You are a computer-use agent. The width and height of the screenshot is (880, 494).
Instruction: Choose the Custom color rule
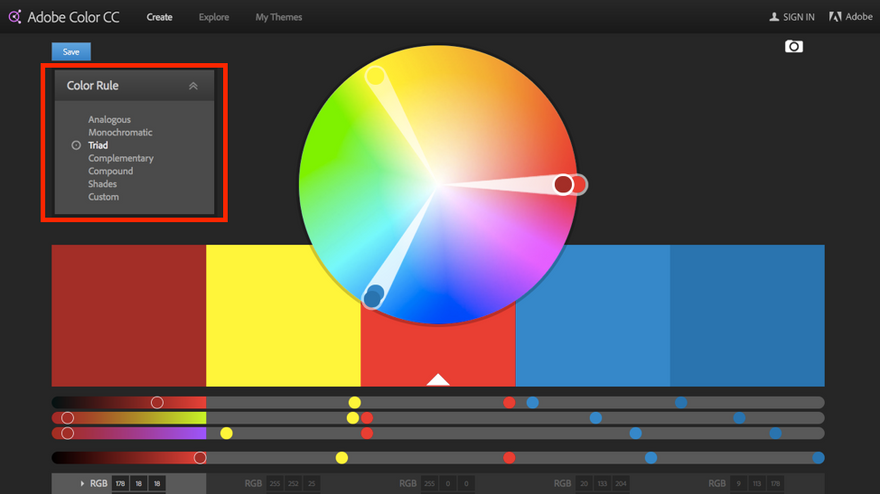tap(103, 197)
